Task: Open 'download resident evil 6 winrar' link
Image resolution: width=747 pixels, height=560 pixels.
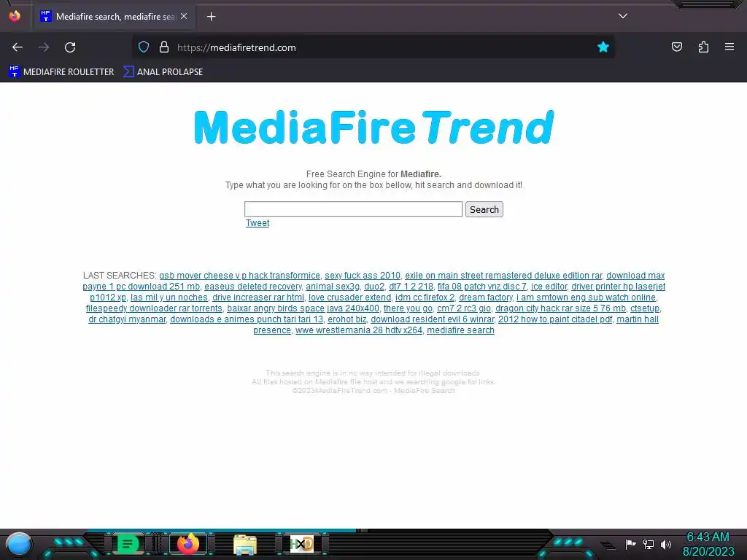Action: pyautogui.click(x=432, y=319)
